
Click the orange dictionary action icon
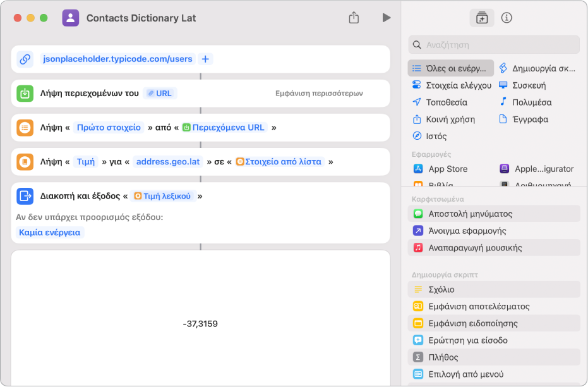(x=25, y=162)
